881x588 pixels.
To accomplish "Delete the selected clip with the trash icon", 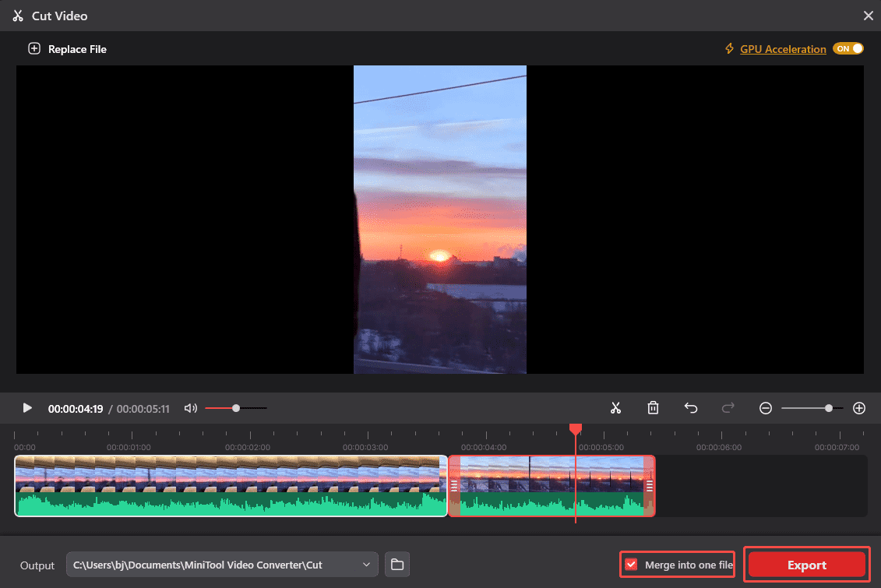I will (653, 408).
